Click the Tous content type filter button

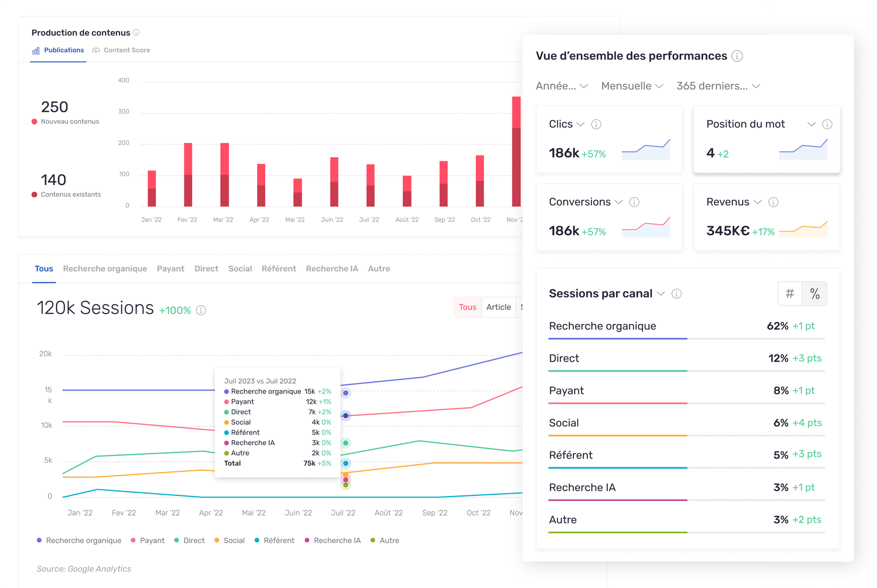coord(468,307)
